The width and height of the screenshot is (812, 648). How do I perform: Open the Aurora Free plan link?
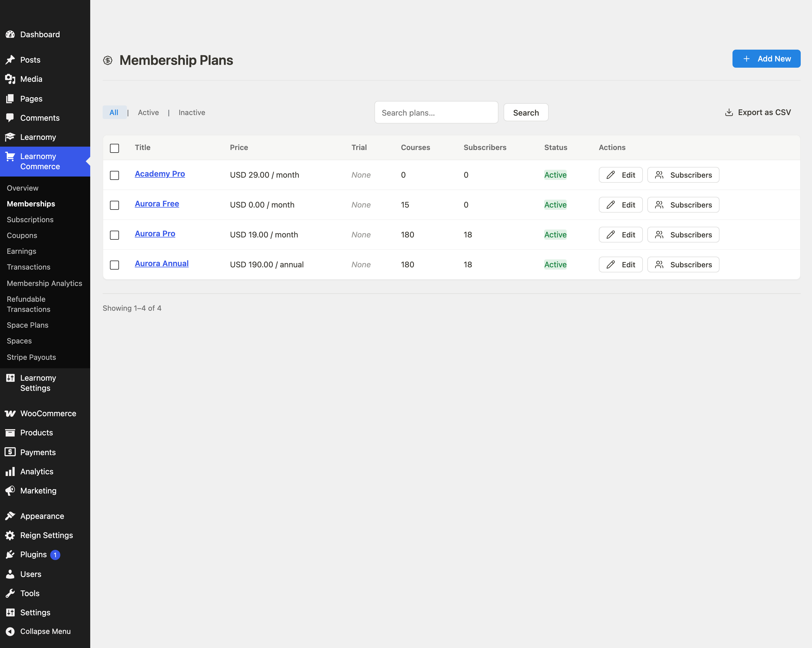(x=157, y=204)
